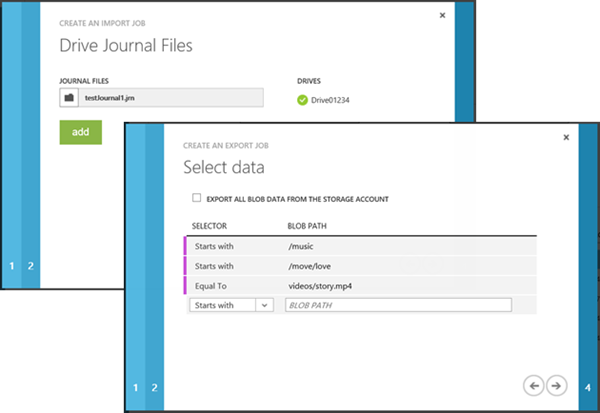600x413 pixels.
Task: Close the Create an Import Job dialog
Action: pos(442,16)
